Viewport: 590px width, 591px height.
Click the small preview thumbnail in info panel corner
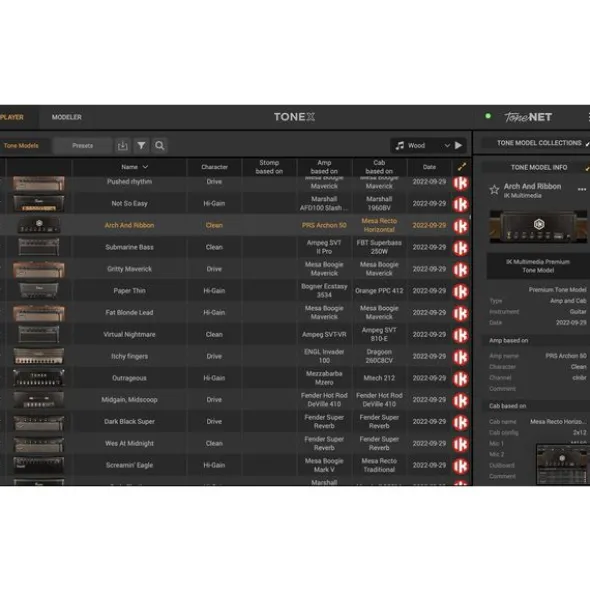563,464
